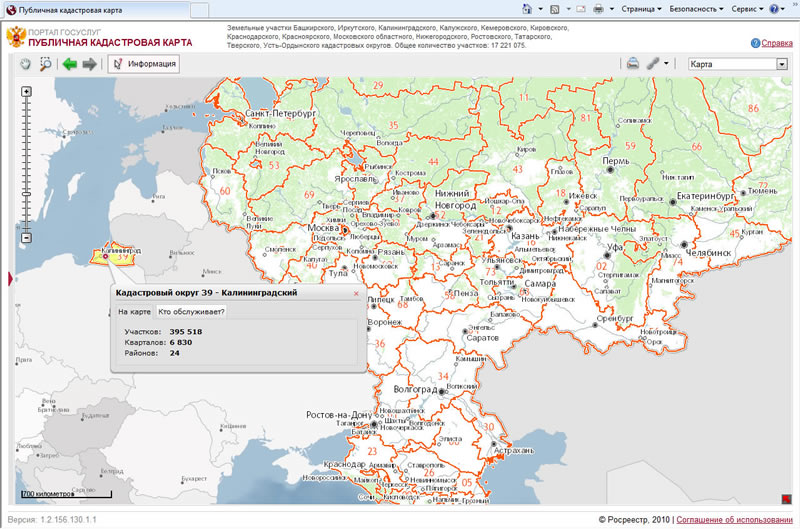
Task: Expand the browser print dropdown arrow
Action: [611, 9]
